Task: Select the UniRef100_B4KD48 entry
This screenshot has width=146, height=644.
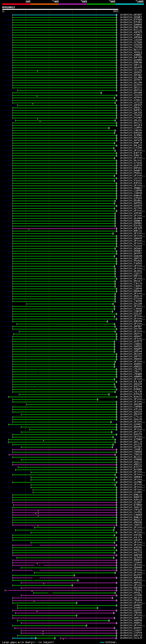Action: pos(131,133)
